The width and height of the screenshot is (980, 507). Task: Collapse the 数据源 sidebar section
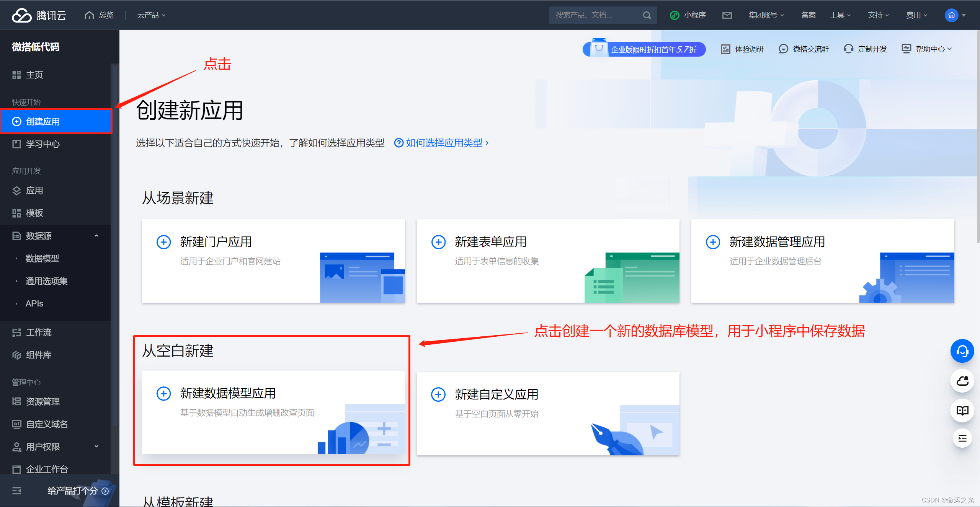pyautogui.click(x=96, y=236)
